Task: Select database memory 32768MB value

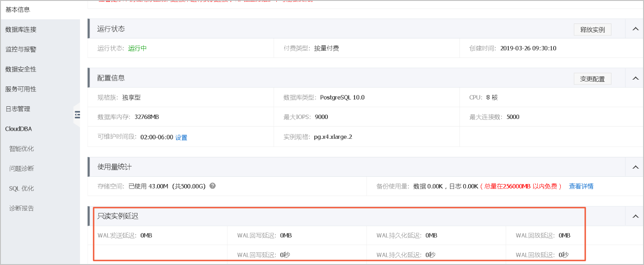Action: point(147,117)
